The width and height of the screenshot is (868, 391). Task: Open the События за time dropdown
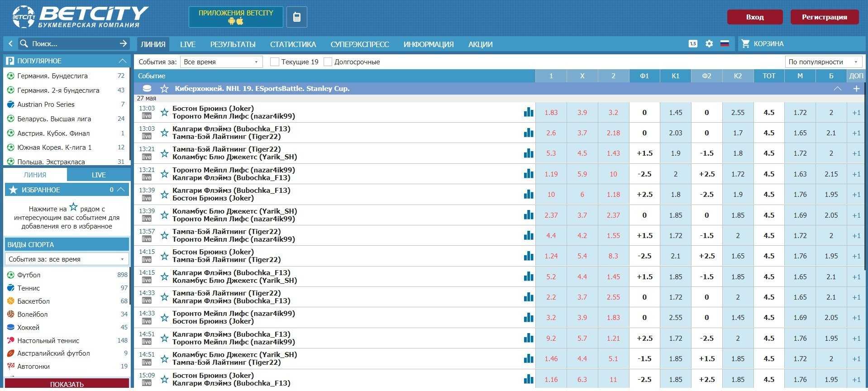[221, 62]
